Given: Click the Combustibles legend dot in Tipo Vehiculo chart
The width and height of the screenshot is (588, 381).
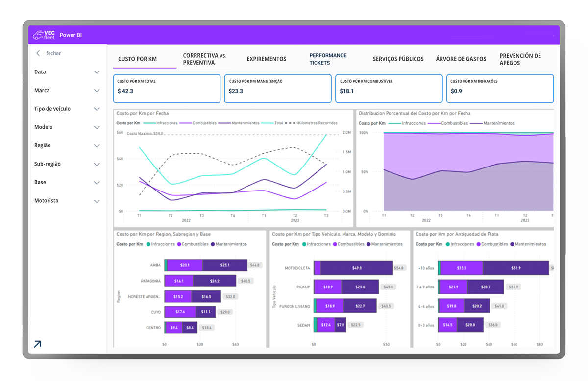Looking at the screenshot, I should coord(335,244).
